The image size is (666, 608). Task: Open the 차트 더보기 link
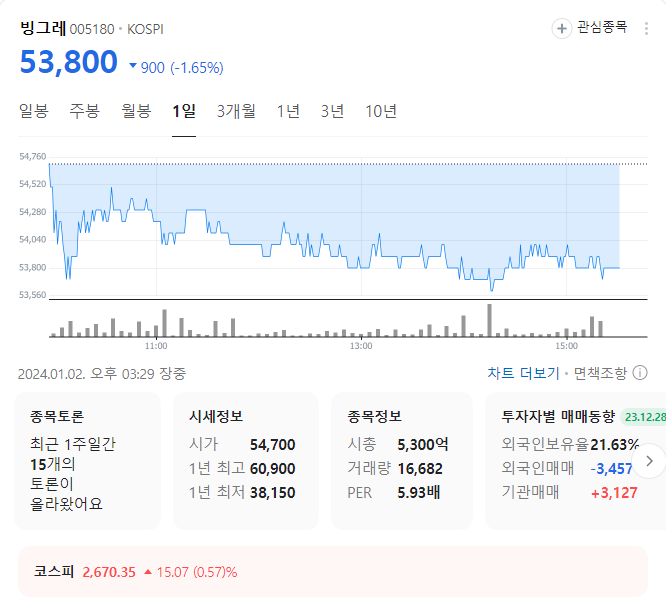pyautogui.click(x=523, y=373)
